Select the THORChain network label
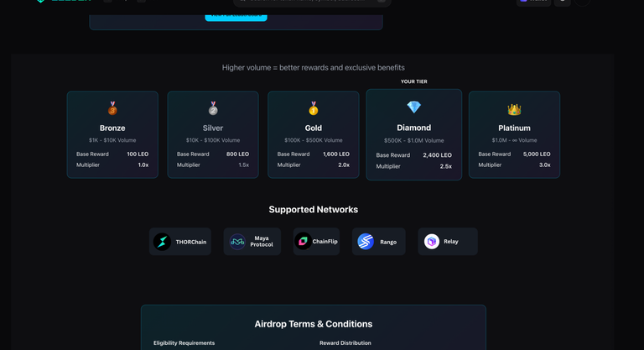Image resolution: width=644 pixels, height=350 pixels. tap(191, 242)
